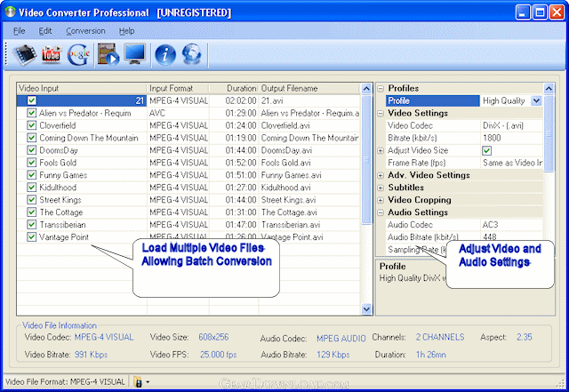Click the globe website toolbar icon
Viewport: 569px width, 392px height.
[x=192, y=55]
